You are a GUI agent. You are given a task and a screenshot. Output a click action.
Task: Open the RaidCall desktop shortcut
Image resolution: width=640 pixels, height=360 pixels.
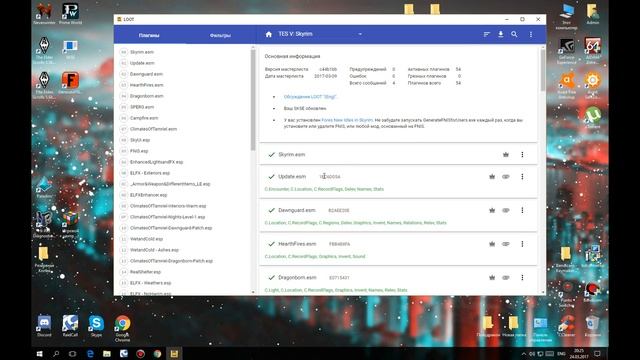[70, 326]
